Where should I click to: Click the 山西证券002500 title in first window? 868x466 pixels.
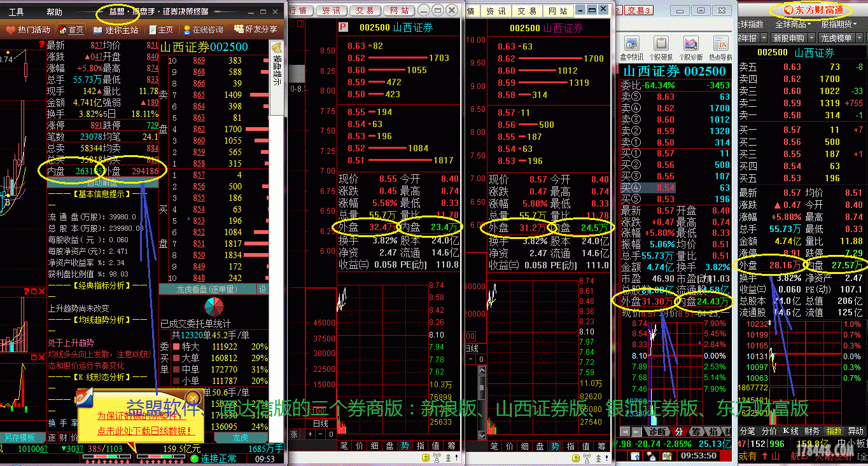tap(204, 47)
